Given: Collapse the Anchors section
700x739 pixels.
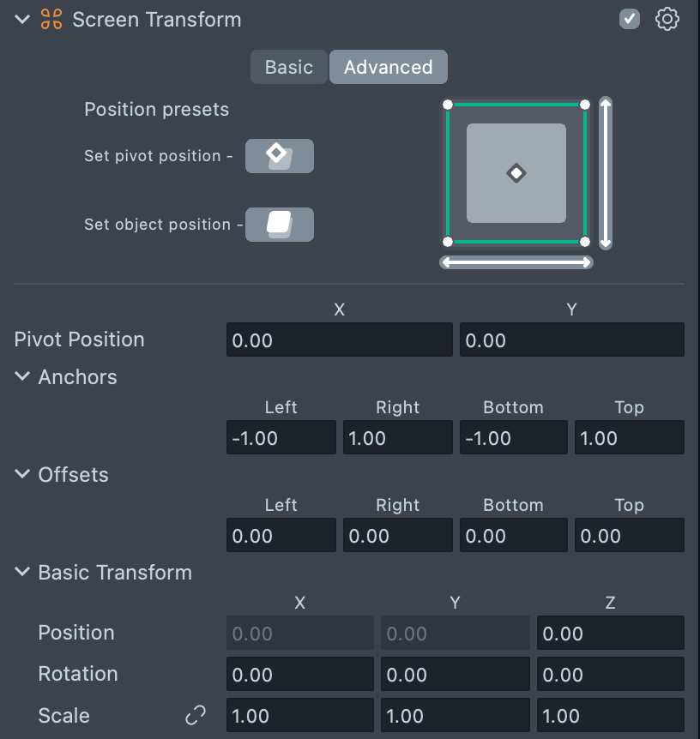Looking at the screenshot, I should 22,376.
